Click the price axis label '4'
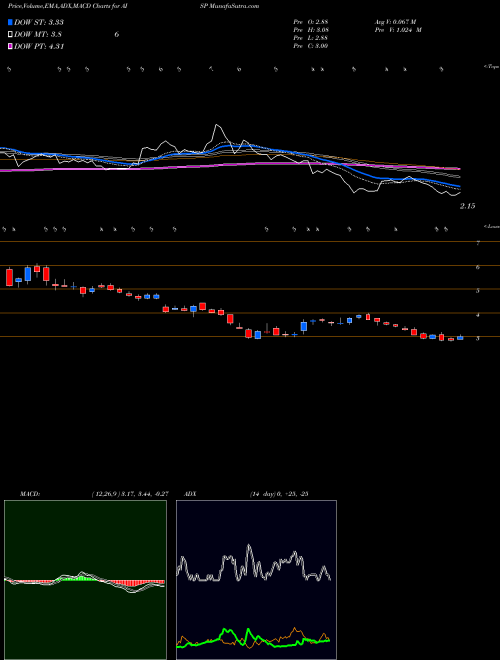 pos(478,315)
